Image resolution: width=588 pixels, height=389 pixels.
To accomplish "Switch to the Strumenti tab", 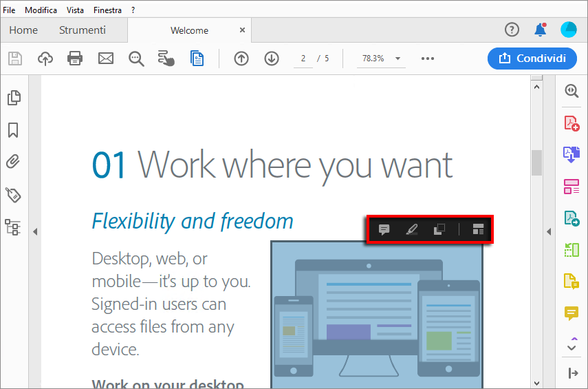I will [x=83, y=30].
